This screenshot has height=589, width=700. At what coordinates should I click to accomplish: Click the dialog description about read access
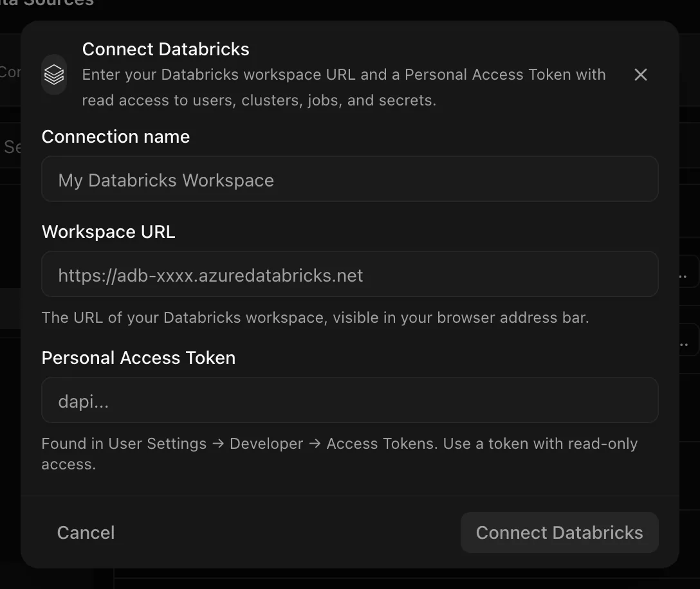coord(344,87)
